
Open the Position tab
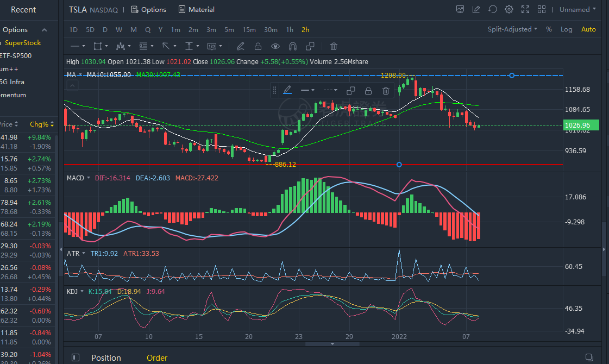(x=106, y=357)
